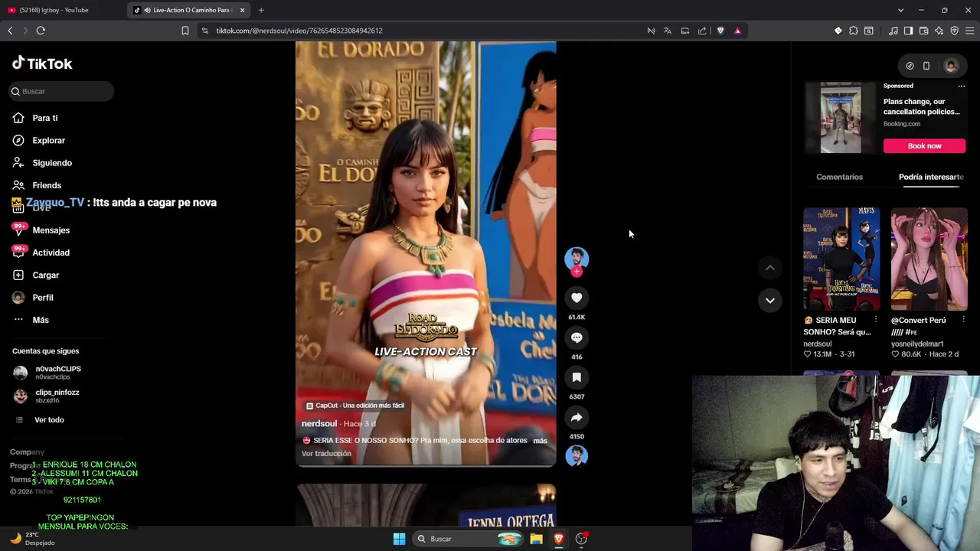
Task: Open TikTok coins icon in header
Action: (x=910, y=66)
